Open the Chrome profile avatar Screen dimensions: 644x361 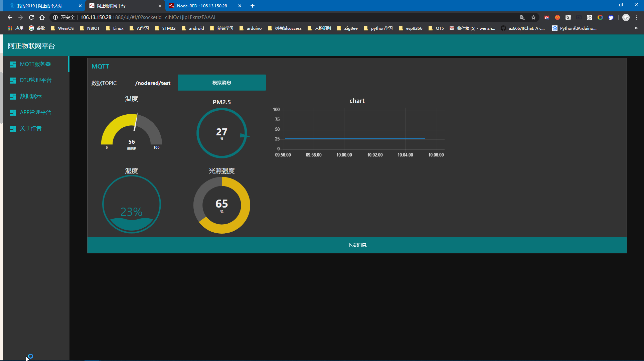626,17
